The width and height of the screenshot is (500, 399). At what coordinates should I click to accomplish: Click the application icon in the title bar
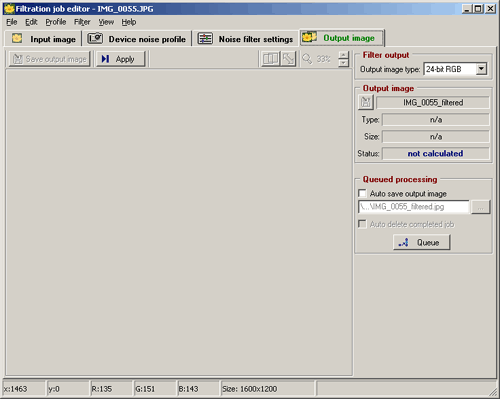click(9, 9)
